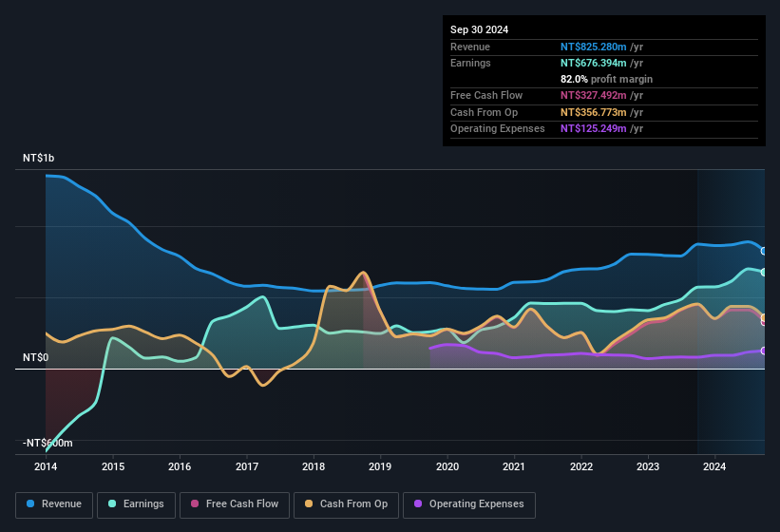Click the NT$356.773m cash from op value
This screenshot has height=532, width=780.
593,112
